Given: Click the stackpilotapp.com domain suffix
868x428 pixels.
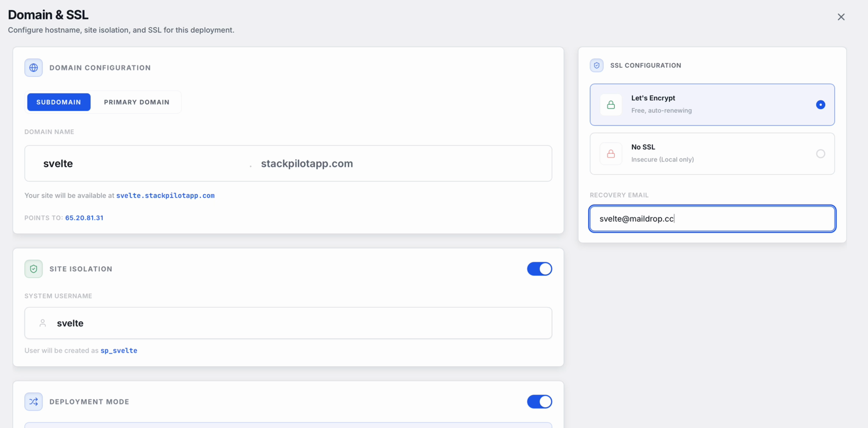Looking at the screenshot, I should (x=307, y=164).
